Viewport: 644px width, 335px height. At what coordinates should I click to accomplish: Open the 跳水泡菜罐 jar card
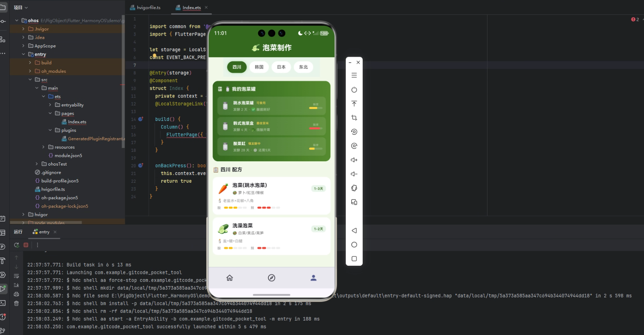tap(272, 106)
